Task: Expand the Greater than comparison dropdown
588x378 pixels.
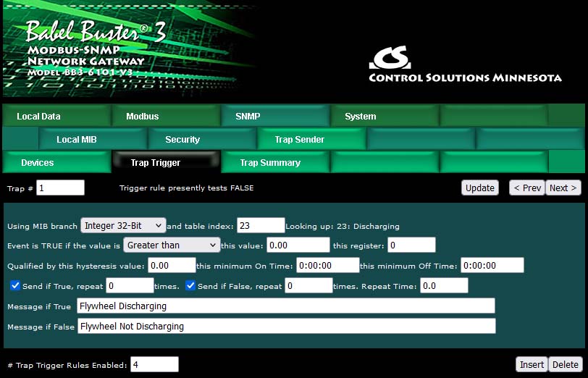Action: pyautogui.click(x=171, y=245)
